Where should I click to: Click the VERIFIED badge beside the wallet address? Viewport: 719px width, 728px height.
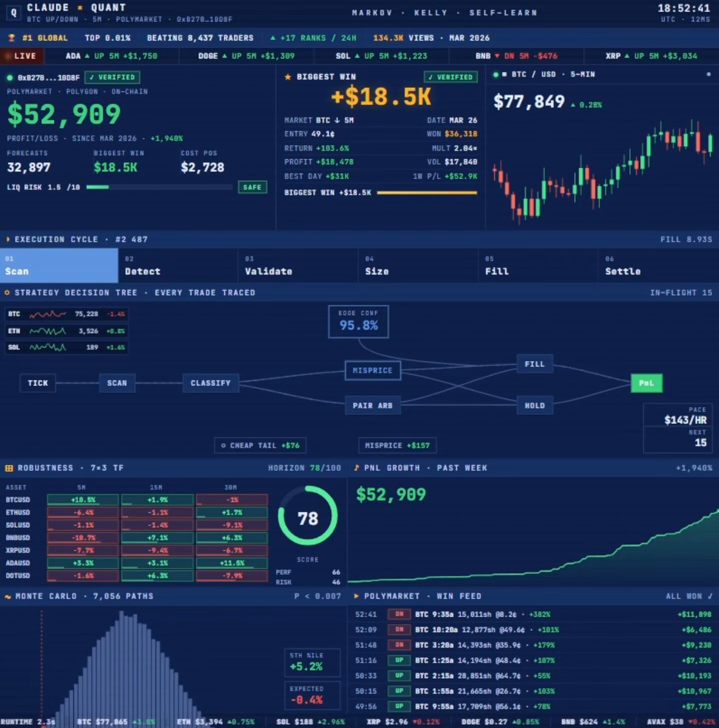tap(112, 78)
